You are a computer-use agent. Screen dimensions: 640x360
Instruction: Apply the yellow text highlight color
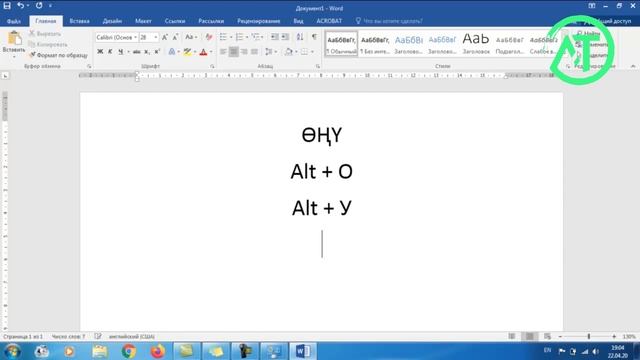point(187,52)
